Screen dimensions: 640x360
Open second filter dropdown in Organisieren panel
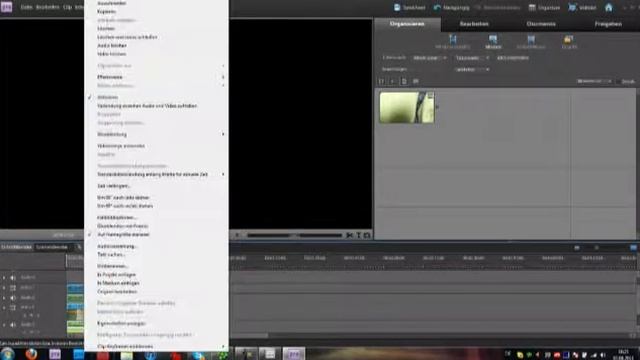click(x=472, y=58)
